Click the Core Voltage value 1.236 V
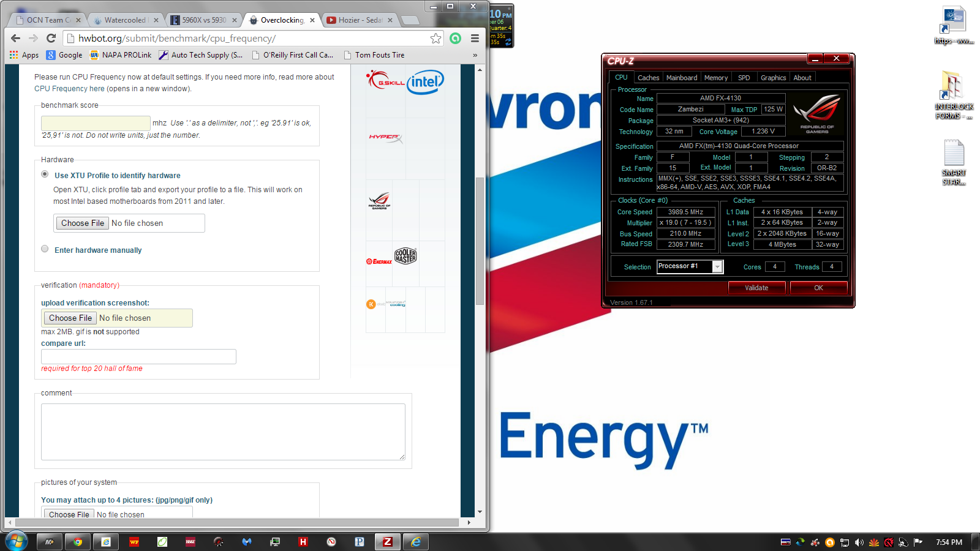 pos(763,131)
